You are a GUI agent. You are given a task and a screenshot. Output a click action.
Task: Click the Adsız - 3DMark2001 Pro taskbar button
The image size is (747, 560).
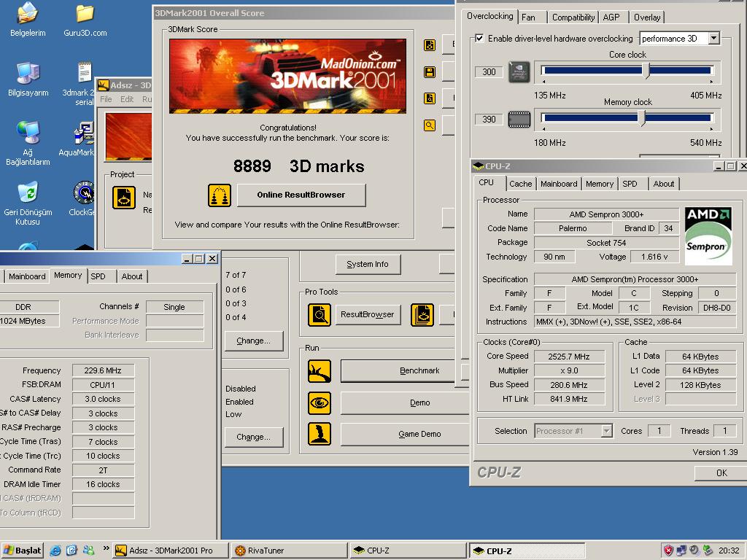pos(171,551)
